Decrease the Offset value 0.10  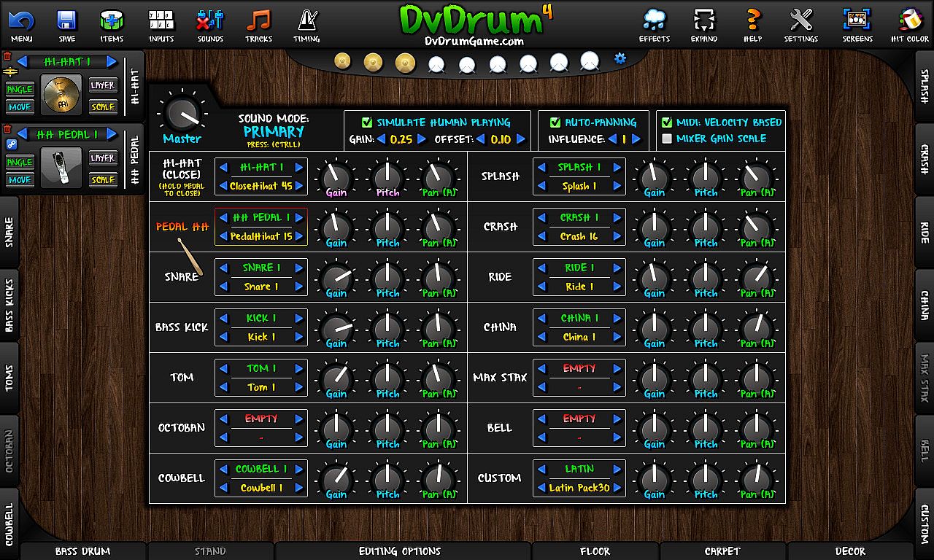(x=481, y=139)
